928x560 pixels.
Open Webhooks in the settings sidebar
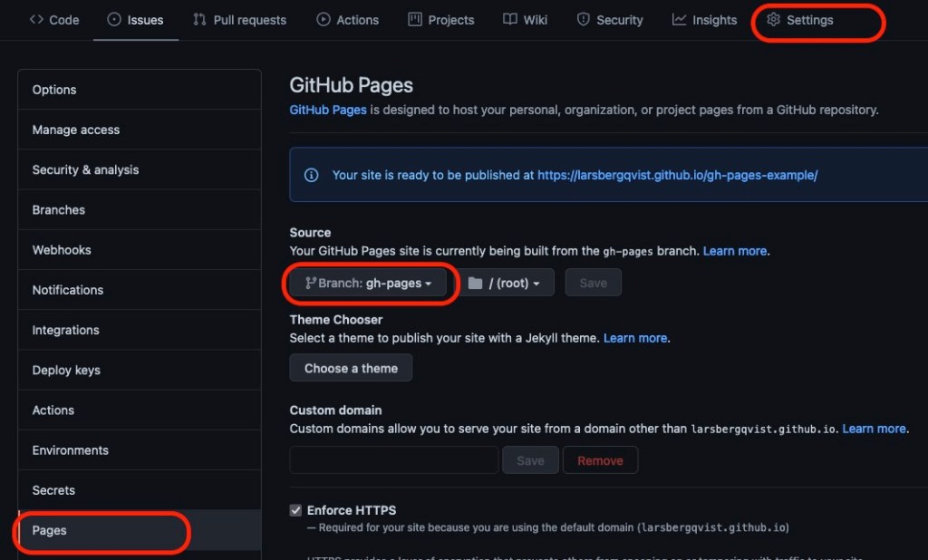tap(62, 249)
